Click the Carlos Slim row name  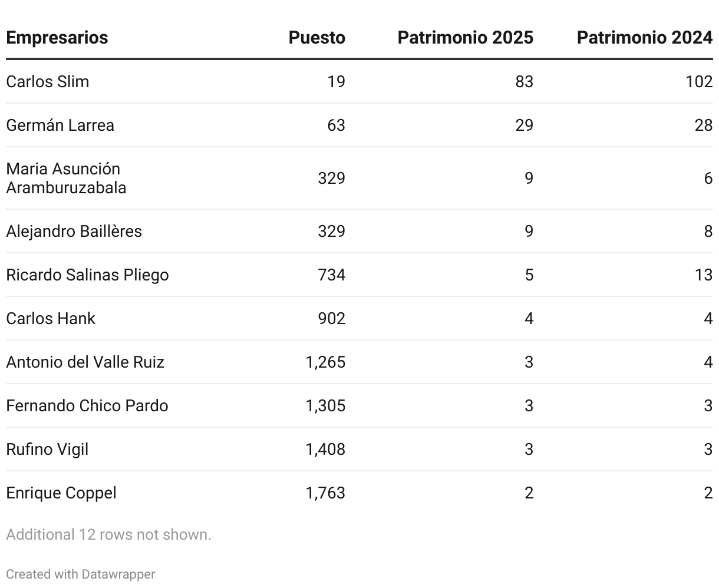(x=48, y=81)
